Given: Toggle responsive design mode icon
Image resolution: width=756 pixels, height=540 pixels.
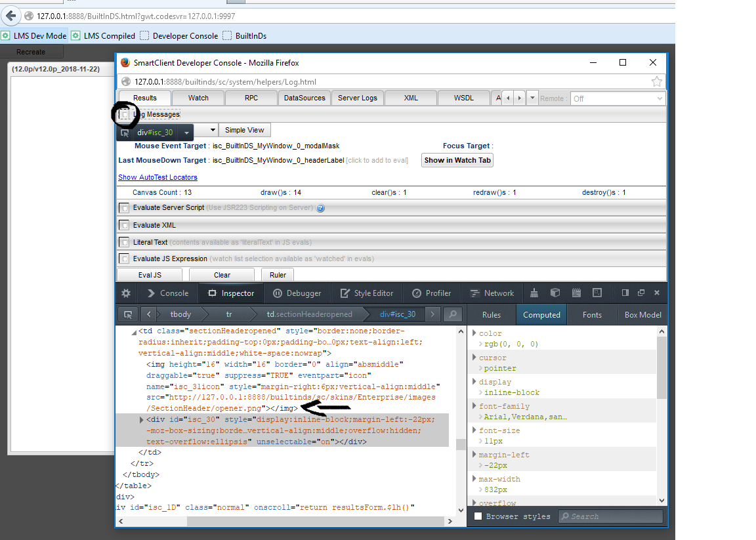Looking at the screenshot, I should pos(597,293).
